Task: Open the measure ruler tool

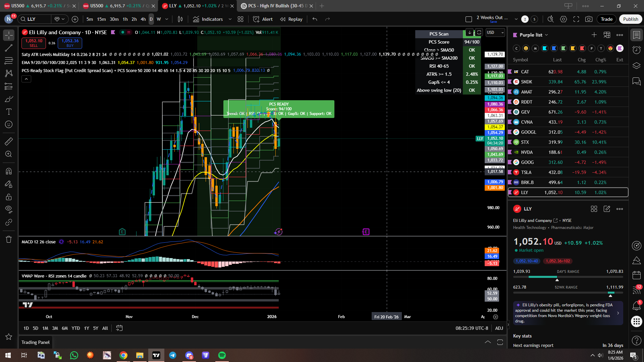Action: (9, 141)
